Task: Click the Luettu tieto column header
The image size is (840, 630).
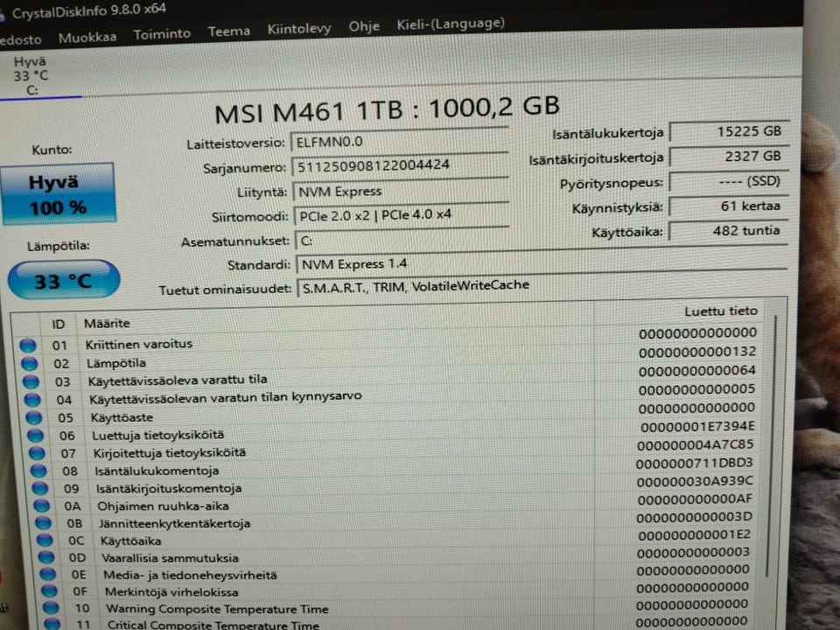Action: coord(720,311)
